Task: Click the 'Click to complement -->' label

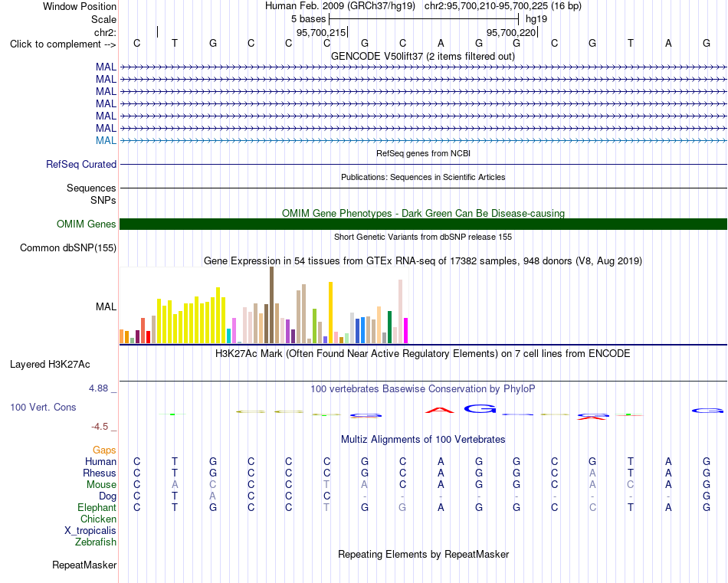Action: click(x=63, y=44)
